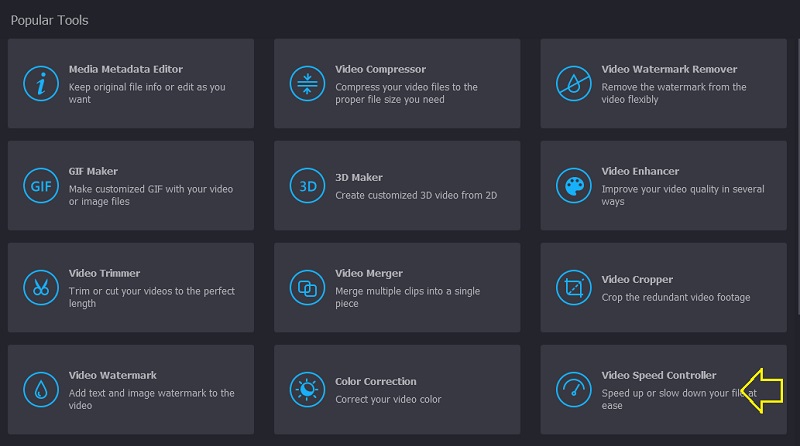This screenshot has width=800, height=446.
Task: Click the Video Watermark droplet icon
Action: (40, 389)
